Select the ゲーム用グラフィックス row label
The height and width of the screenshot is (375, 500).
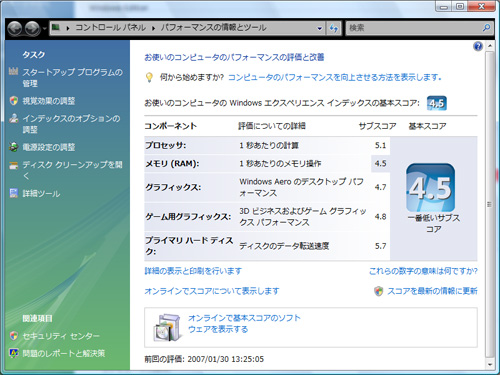click(x=188, y=217)
